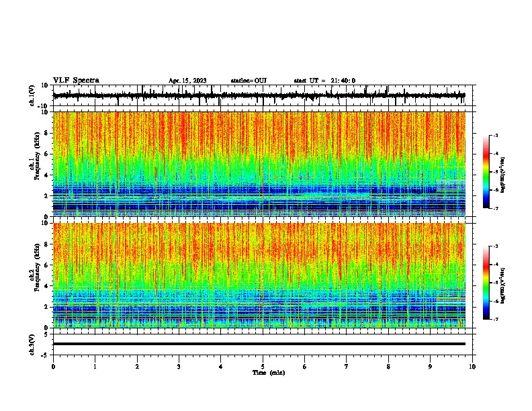Click the "8" kHz tick of ch.1 spectrogram
Viewport: 532px width, 411px height.
click(x=46, y=133)
